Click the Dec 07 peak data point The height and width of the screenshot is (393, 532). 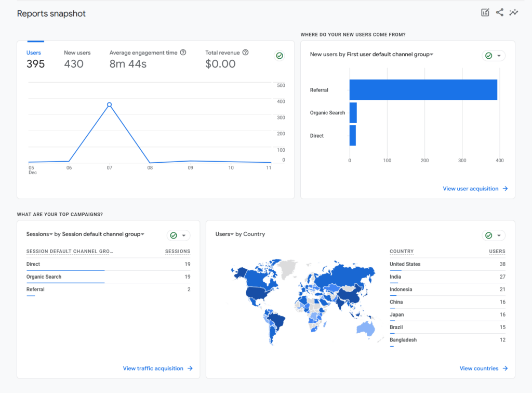coord(109,104)
